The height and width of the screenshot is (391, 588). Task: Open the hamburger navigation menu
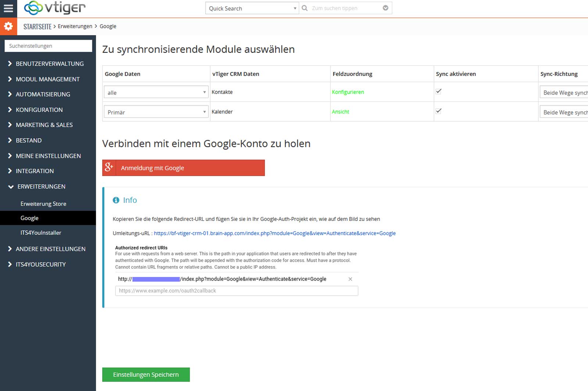click(x=8, y=8)
